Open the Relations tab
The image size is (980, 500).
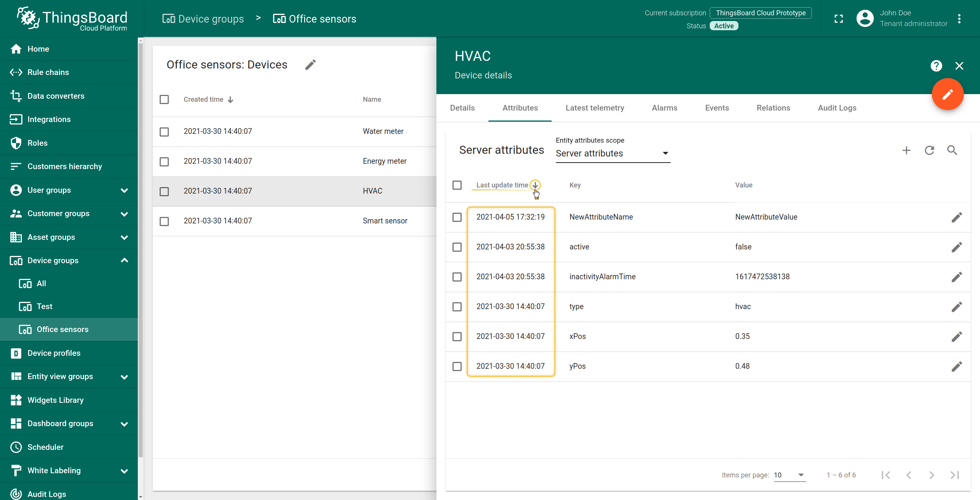click(773, 108)
